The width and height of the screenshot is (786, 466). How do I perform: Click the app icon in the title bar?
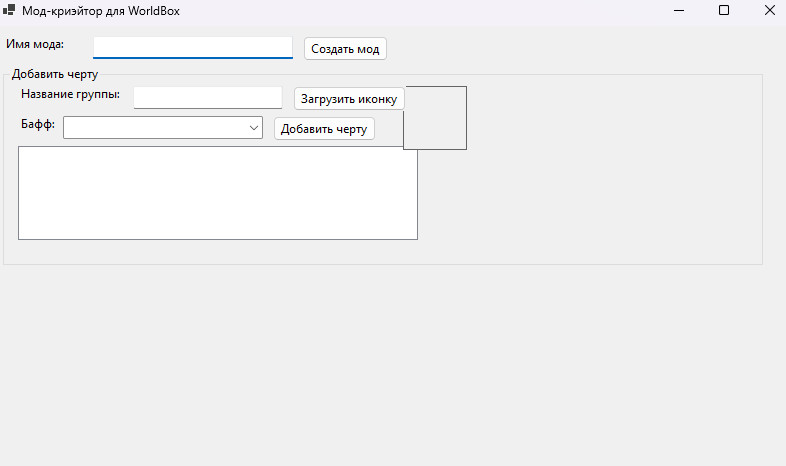(x=9, y=10)
